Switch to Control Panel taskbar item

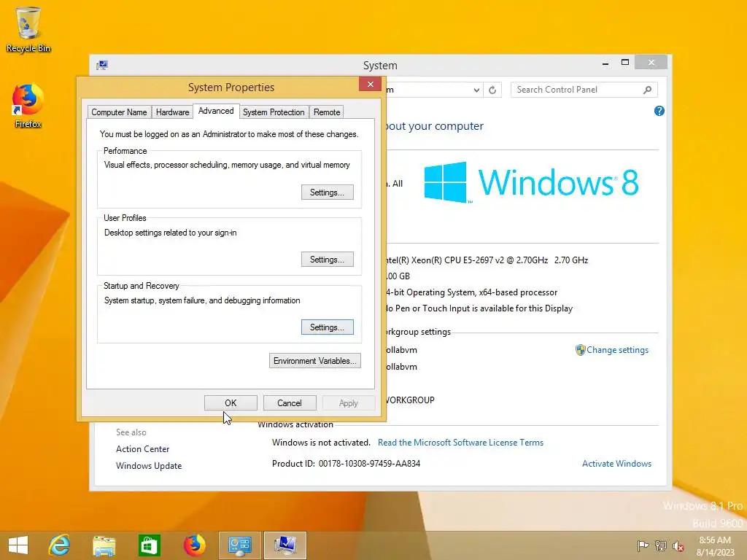239,545
